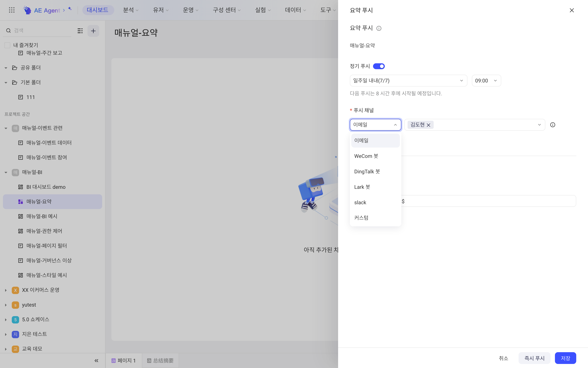Click the AE Agent logo icon
588x368 pixels.
tap(27, 10)
